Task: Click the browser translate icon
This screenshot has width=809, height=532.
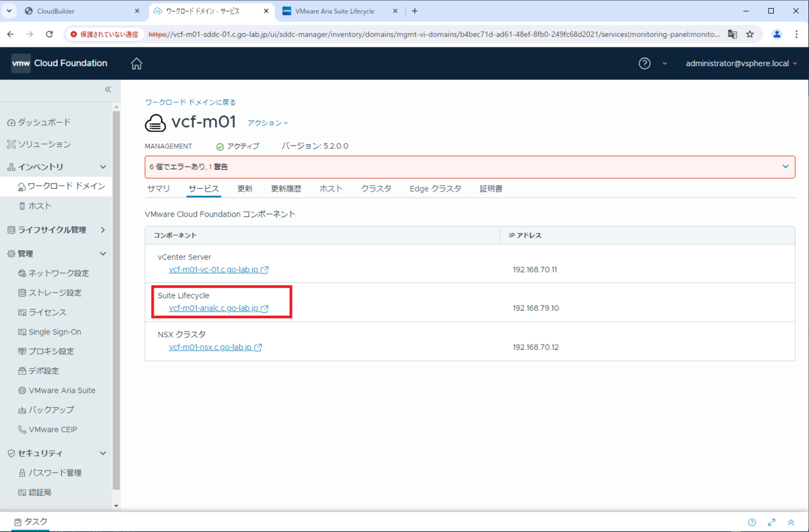Action: (x=732, y=34)
